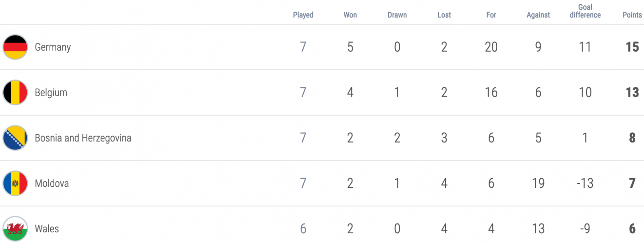Open the Germany team link

[x=53, y=47]
